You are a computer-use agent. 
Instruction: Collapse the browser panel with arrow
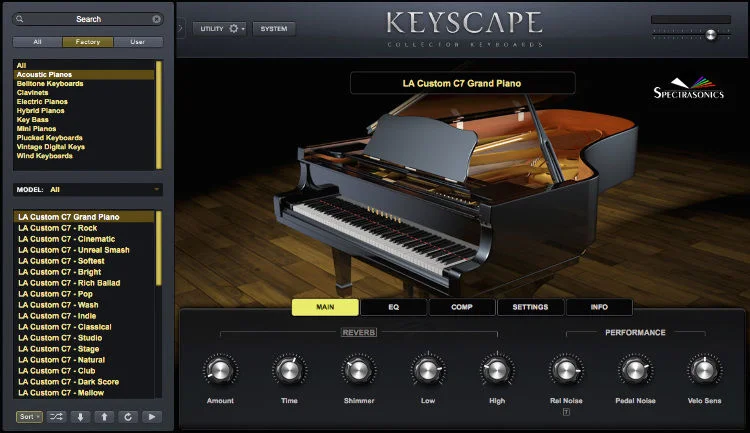click(180, 28)
